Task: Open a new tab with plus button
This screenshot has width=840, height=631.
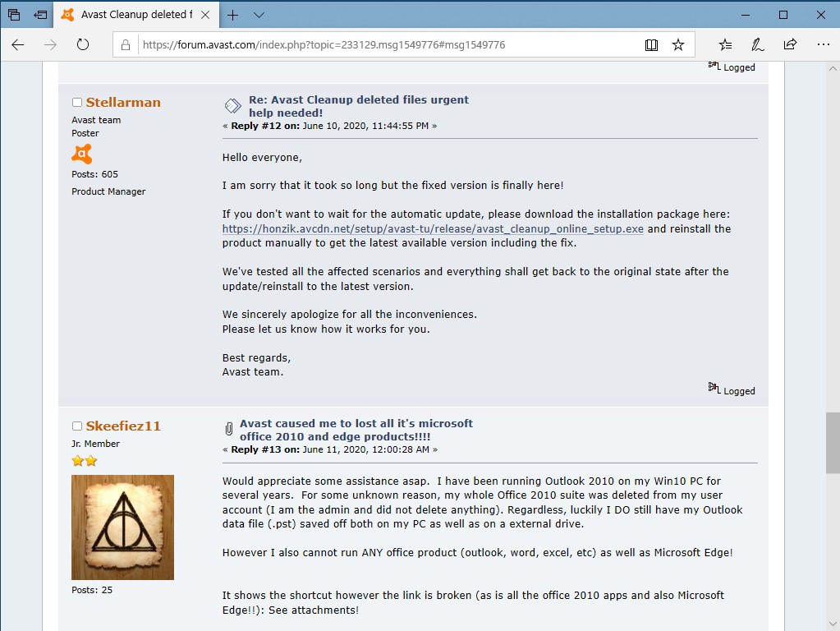Action: click(232, 15)
